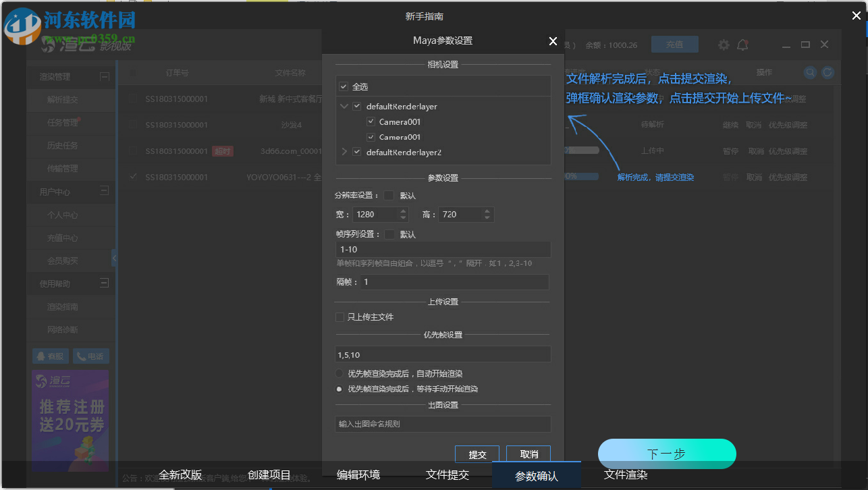Expand the defaultRenderlayer2 layer
868x490 pixels.
[344, 152]
